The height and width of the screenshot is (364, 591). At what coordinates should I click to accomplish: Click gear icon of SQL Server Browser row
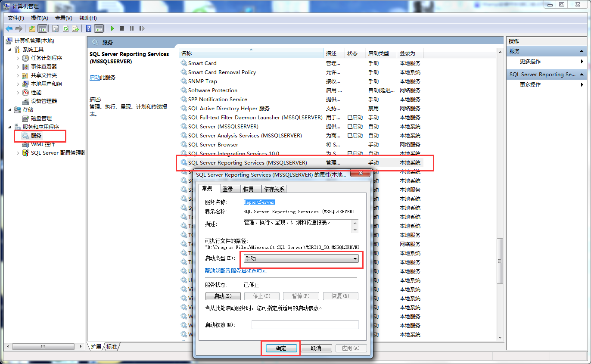[x=184, y=144]
